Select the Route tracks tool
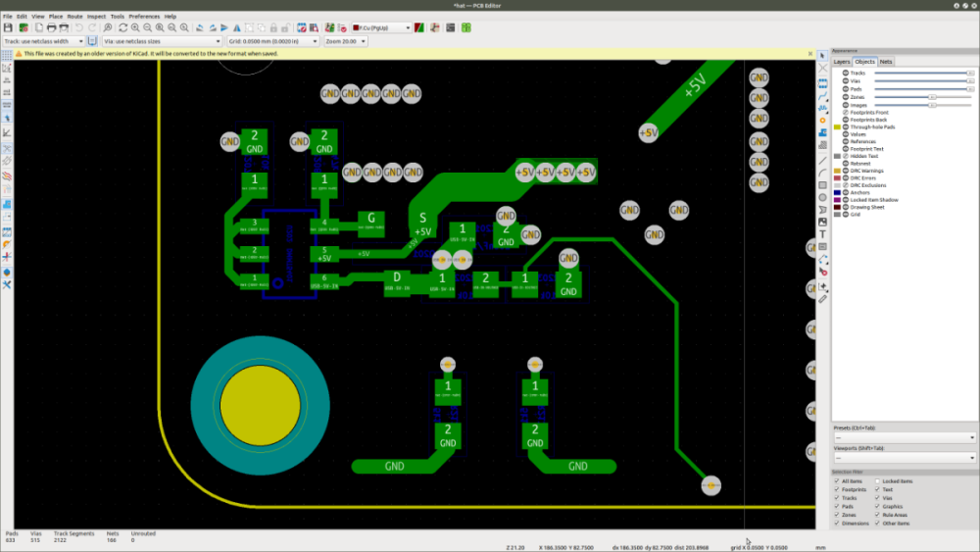 click(822, 95)
